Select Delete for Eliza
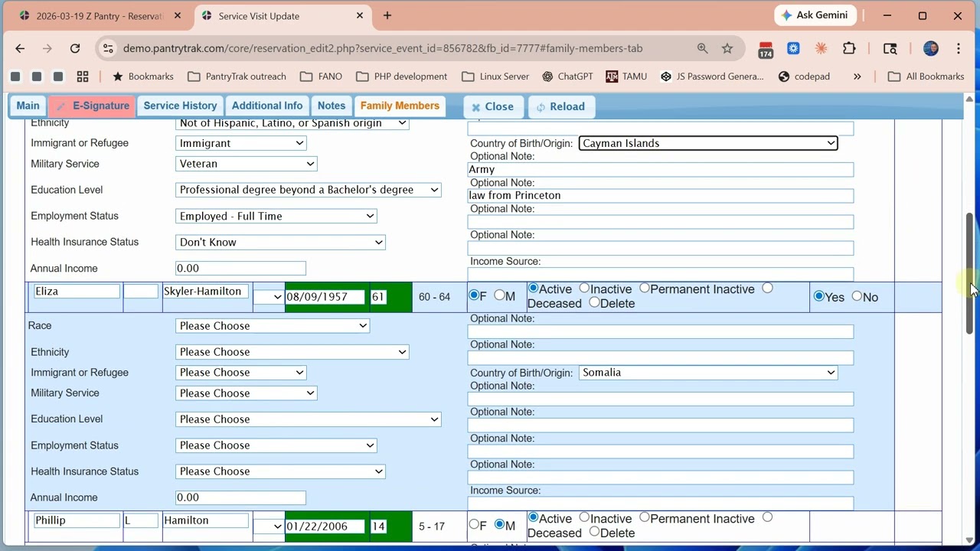Image resolution: width=980 pixels, height=551 pixels. (594, 302)
